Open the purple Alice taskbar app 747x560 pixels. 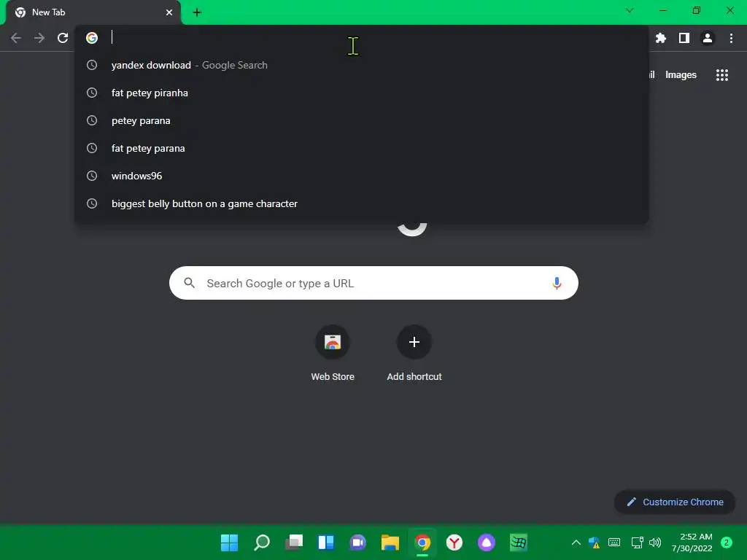(x=487, y=542)
